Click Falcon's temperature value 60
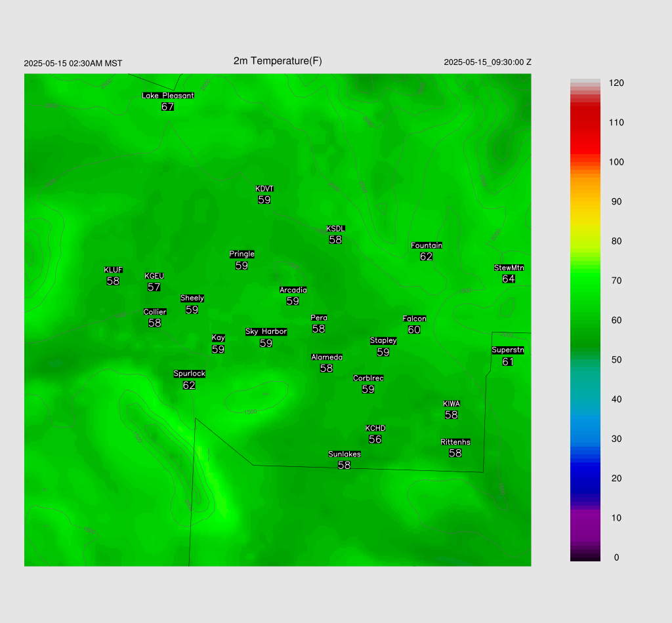 [414, 330]
